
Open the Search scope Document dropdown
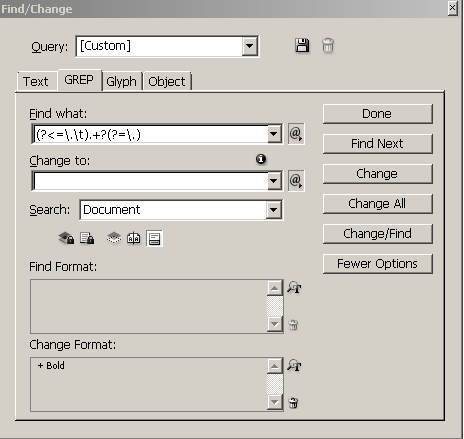point(273,210)
